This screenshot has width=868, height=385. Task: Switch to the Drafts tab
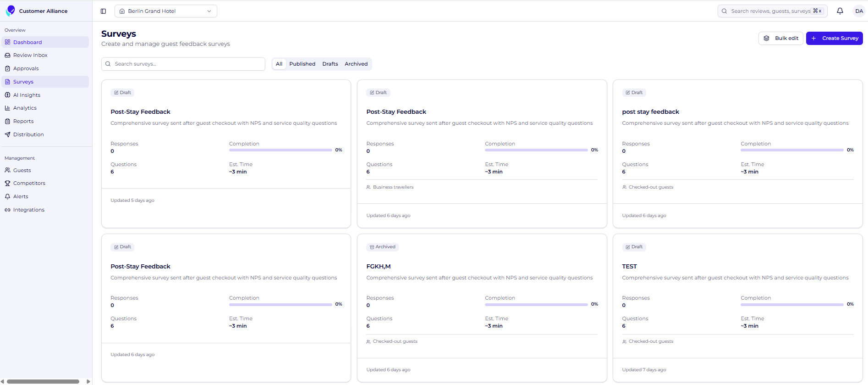[x=330, y=64]
